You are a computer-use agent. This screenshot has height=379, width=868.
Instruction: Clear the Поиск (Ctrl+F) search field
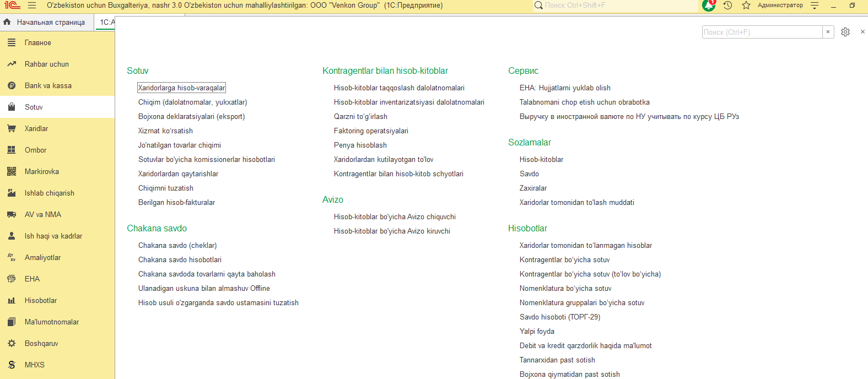(828, 32)
